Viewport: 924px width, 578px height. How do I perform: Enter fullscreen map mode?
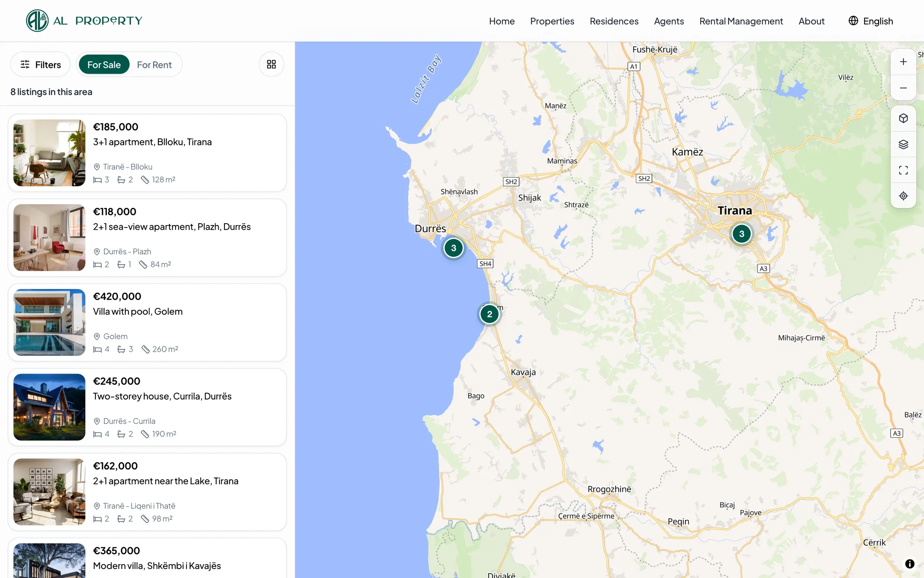coord(903,170)
